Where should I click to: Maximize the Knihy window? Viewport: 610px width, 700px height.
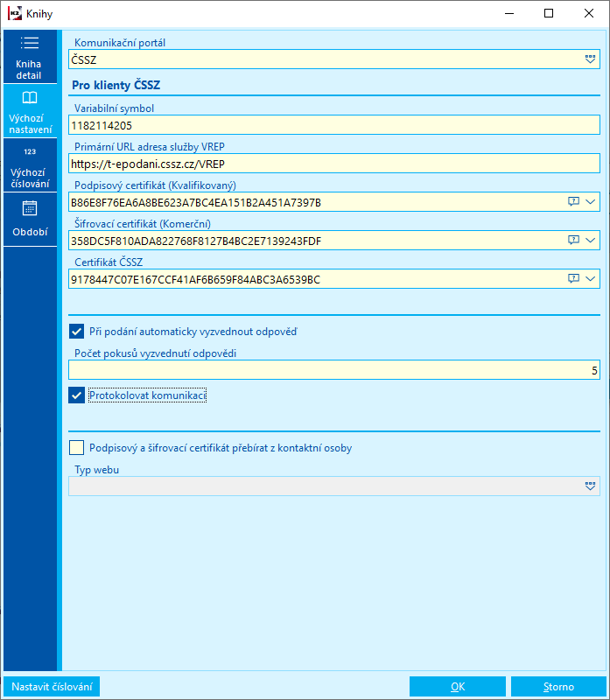click(549, 13)
